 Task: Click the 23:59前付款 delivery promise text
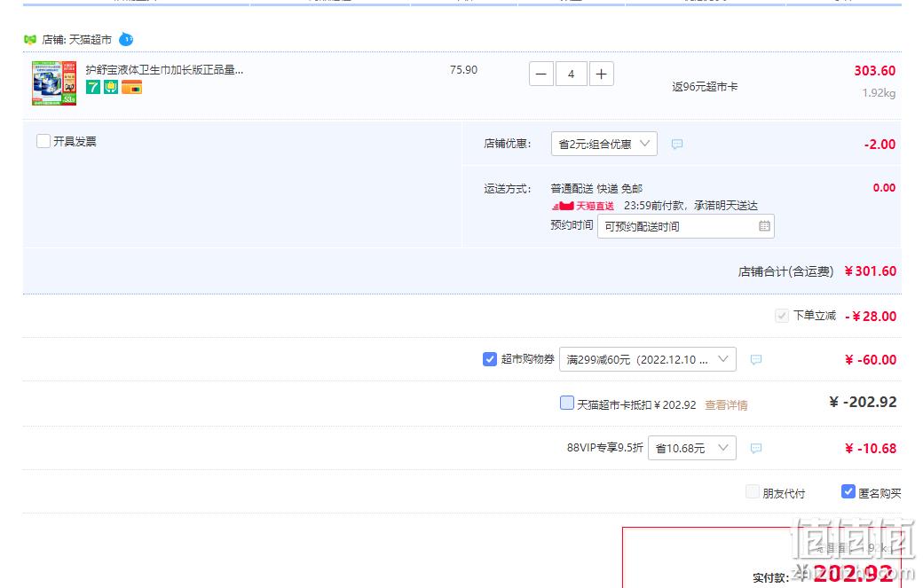pos(690,206)
